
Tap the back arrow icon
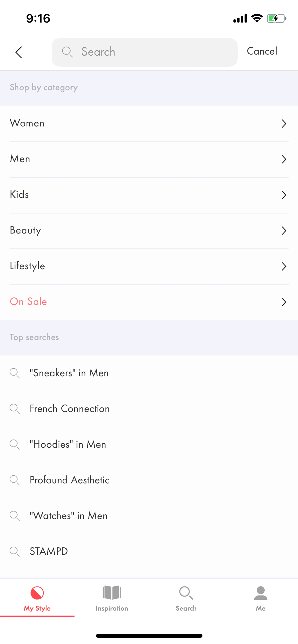19,52
